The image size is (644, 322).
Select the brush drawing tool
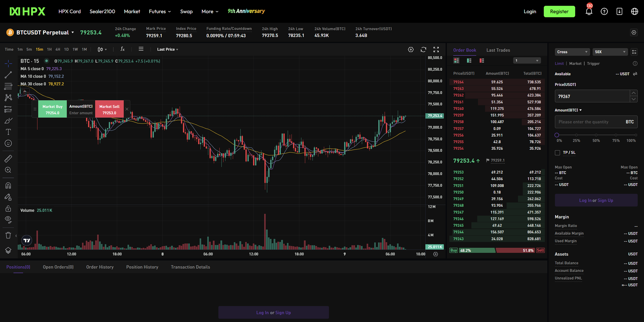tap(8, 121)
